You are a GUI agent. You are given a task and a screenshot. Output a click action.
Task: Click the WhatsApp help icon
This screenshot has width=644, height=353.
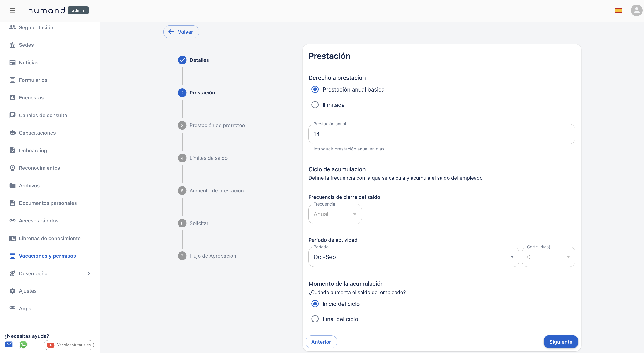click(x=23, y=344)
